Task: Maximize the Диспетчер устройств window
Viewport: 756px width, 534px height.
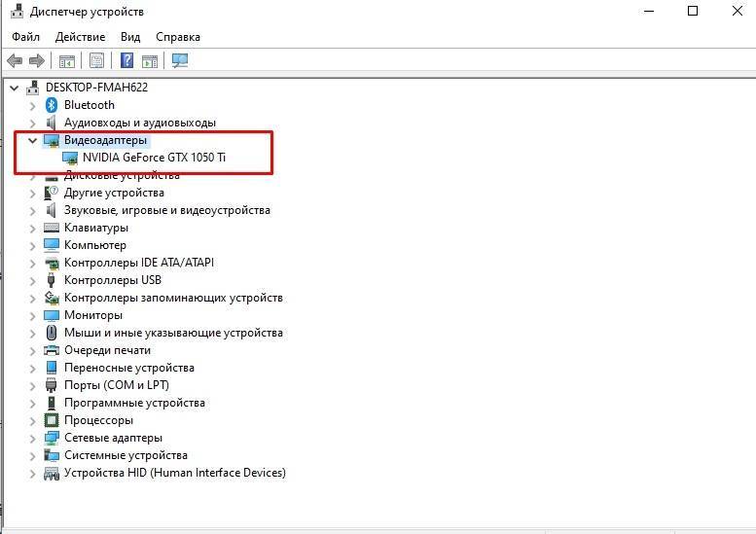Action: pyautogui.click(x=693, y=11)
